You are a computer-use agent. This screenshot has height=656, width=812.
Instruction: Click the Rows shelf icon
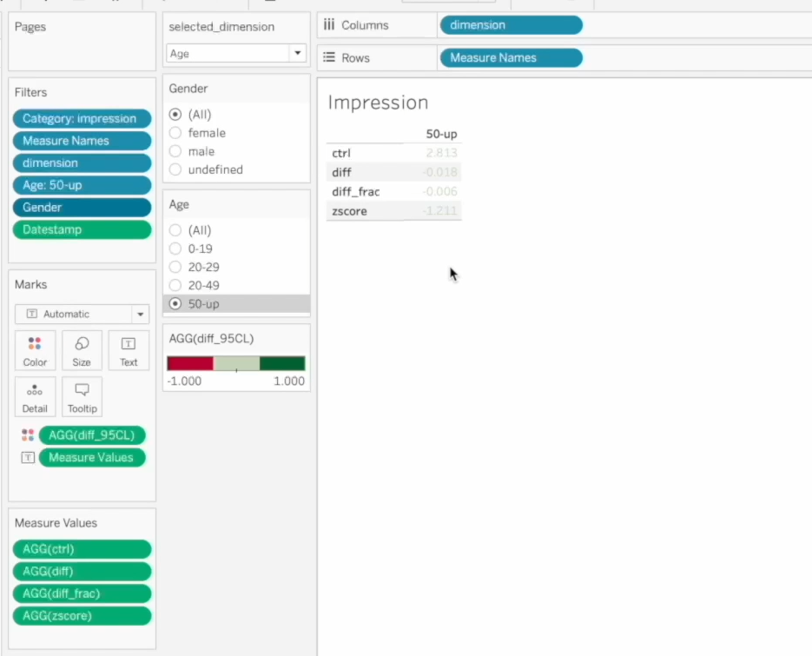(329, 57)
